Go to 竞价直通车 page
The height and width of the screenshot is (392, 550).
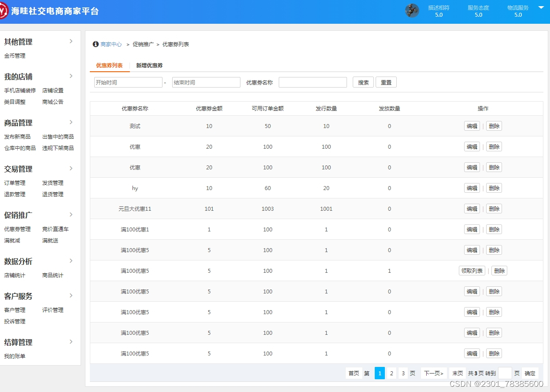tap(55, 229)
